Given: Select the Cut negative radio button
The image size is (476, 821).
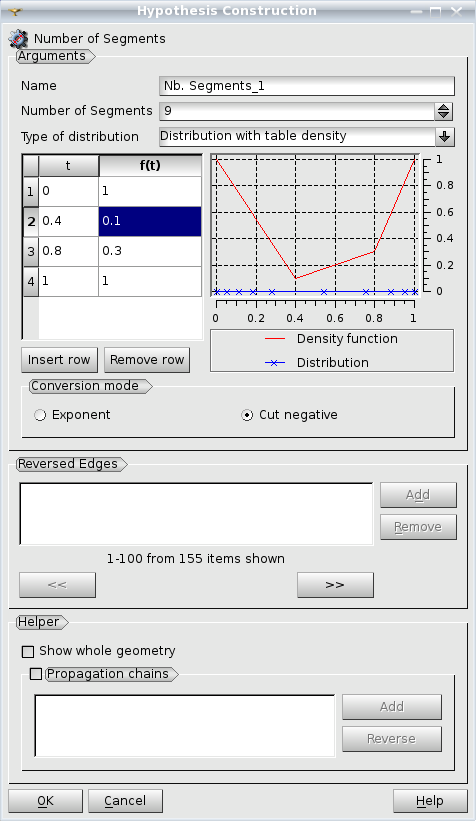Looking at the screenshot, I should (x=247, y=415).
